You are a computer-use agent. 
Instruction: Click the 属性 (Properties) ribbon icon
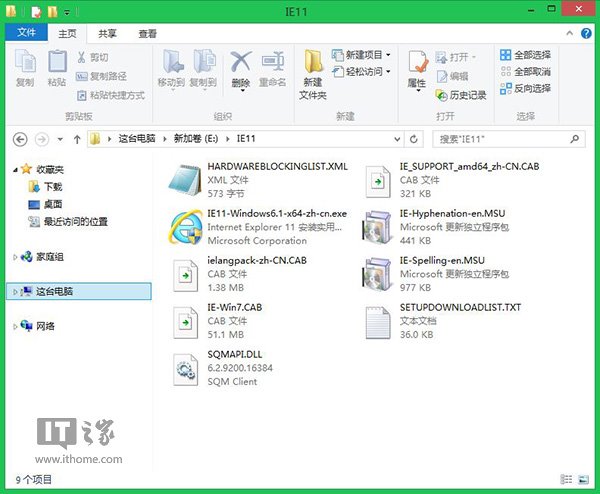417,70
